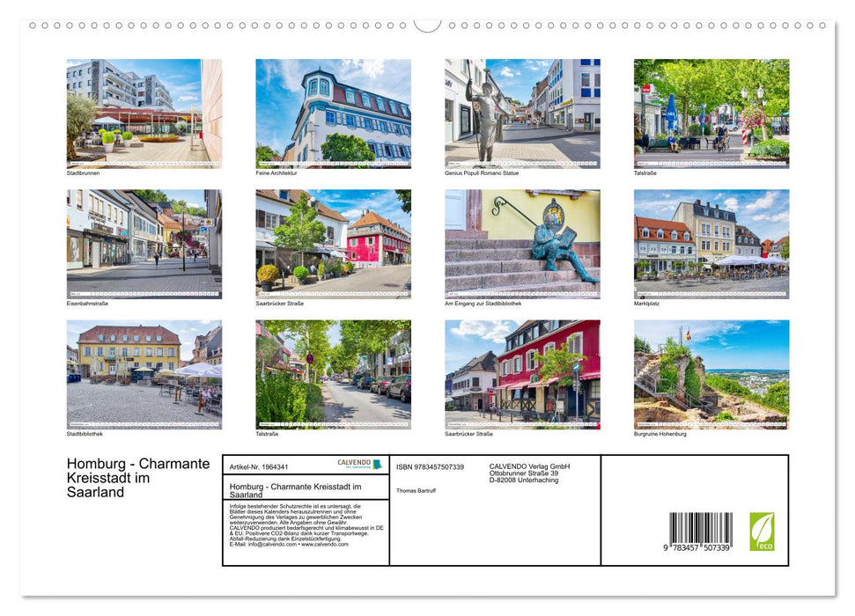Click the Stadtbibliothek square photo
This screenshot has height=616, width=855.
[144, 373]
